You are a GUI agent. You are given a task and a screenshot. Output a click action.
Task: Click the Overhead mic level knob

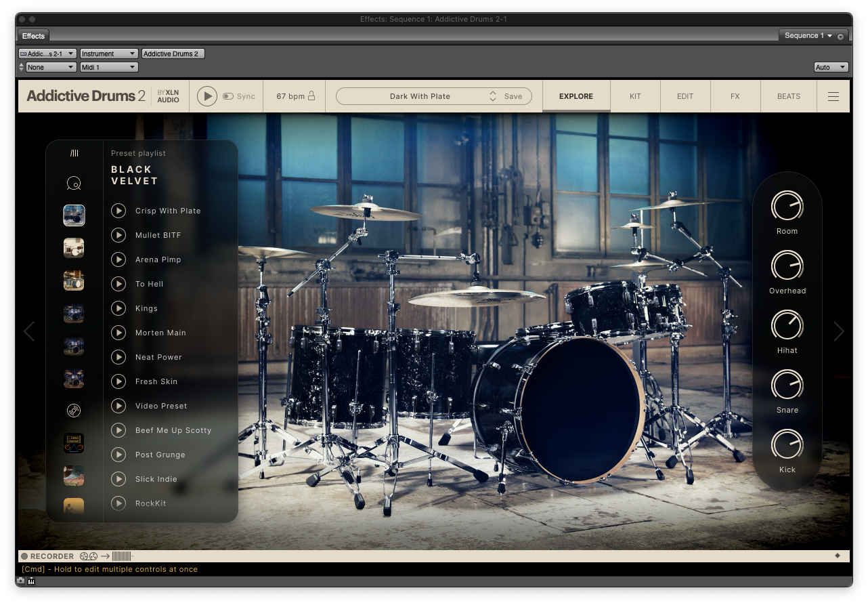point(787,265)
